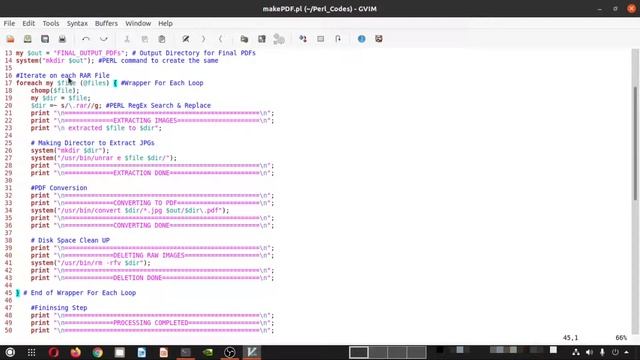Click the Find Next arrow icon
The height and width of the screenshot is (360, 640).
click(203, 39)
